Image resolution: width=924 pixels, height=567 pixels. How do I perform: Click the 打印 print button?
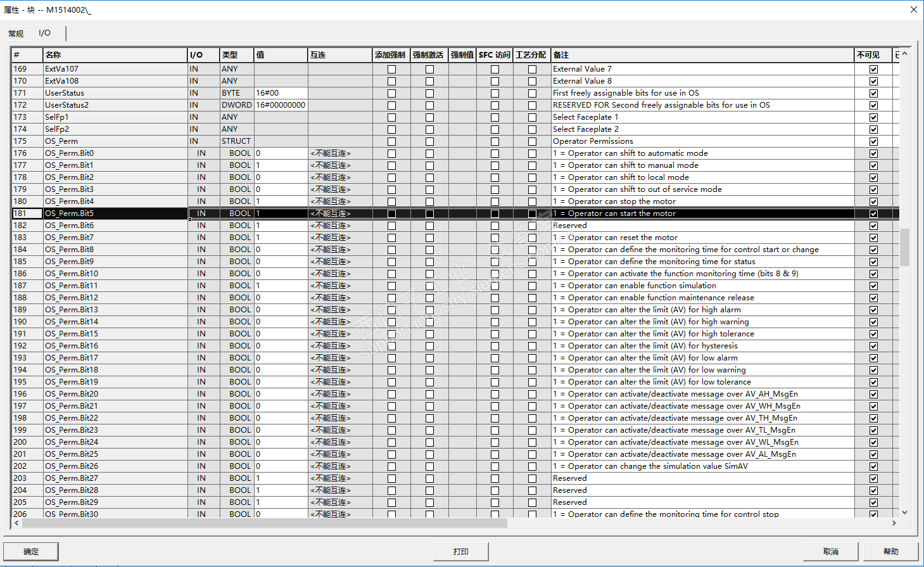(x=461, y=551)
